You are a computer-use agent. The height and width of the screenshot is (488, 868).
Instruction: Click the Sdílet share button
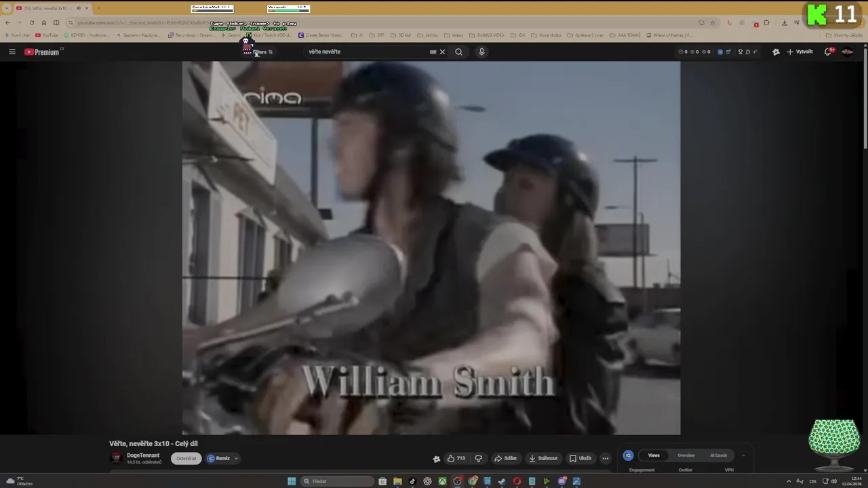[505, 458]
